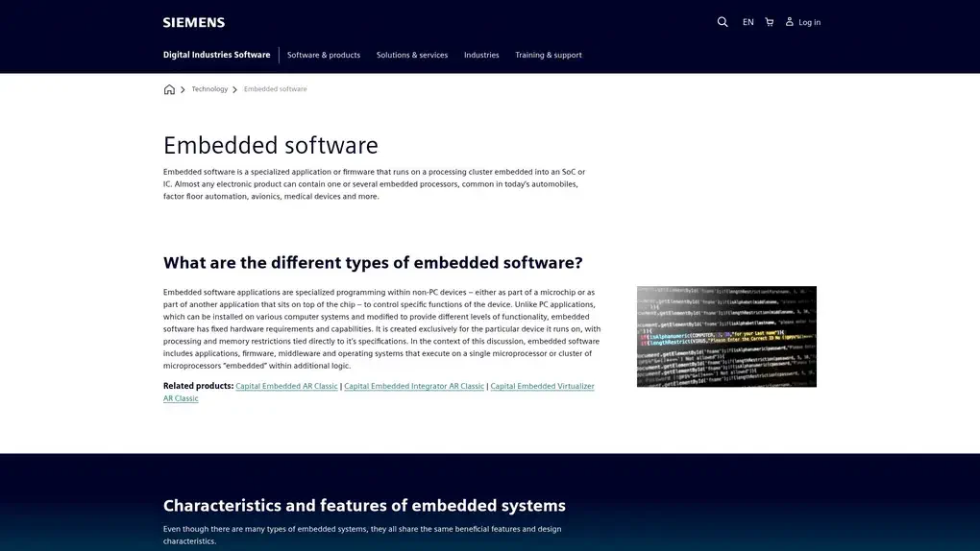
Task: Click the 'Related products:' label
Action: tap(198, 386)
